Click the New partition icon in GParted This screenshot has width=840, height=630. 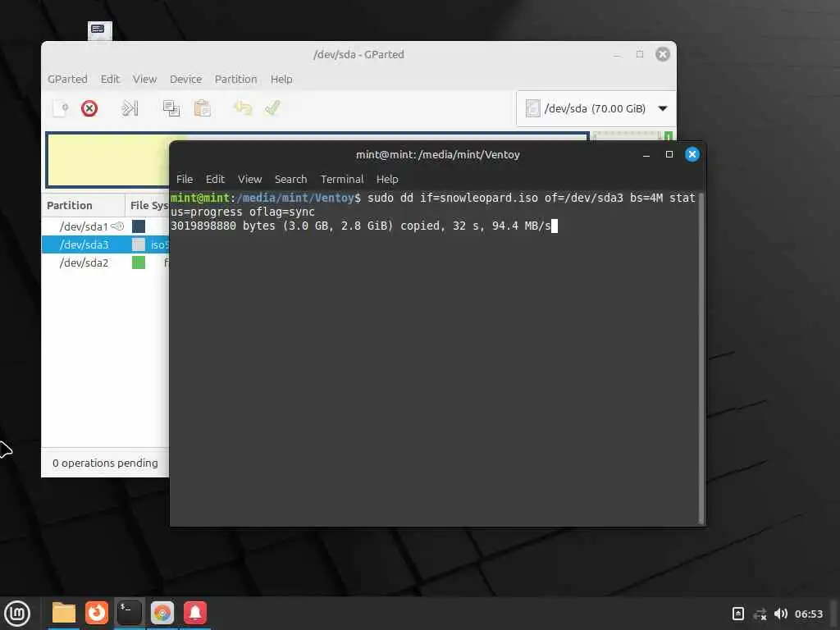(x=61, y=108)
